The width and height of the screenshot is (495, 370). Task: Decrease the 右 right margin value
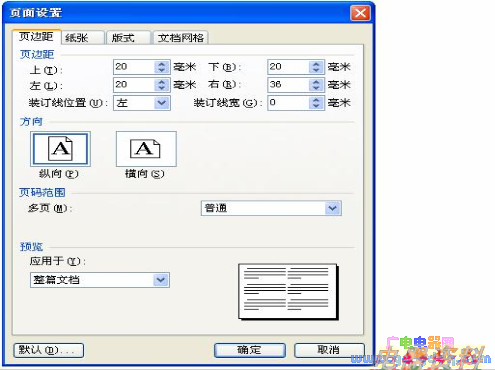coord(316,88)
